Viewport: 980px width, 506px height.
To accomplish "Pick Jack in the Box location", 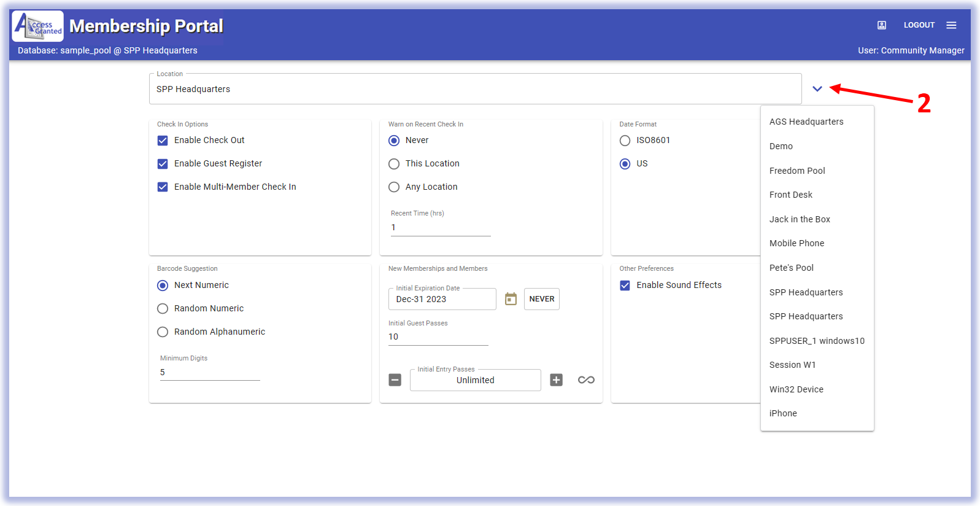I will 800,219.
